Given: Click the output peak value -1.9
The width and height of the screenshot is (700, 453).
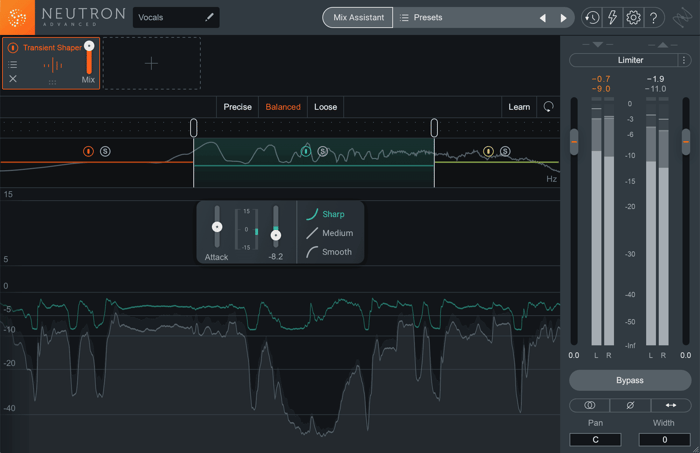Looking at the screenshot, I should pyautogui.click(x=655, y=79).
